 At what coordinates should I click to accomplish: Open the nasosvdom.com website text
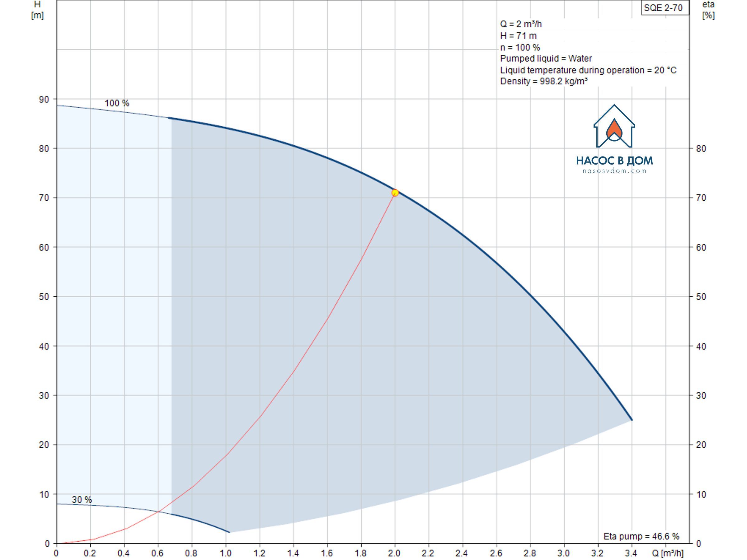coord(614,171)
